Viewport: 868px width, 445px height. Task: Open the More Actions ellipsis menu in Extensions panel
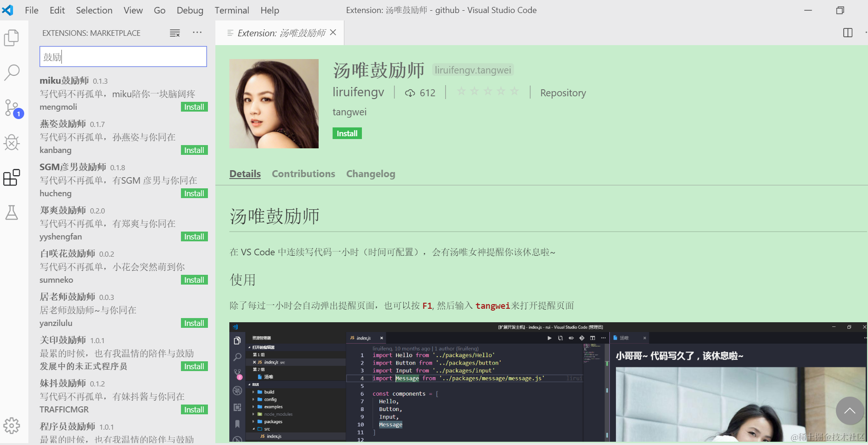click(197, 33)
